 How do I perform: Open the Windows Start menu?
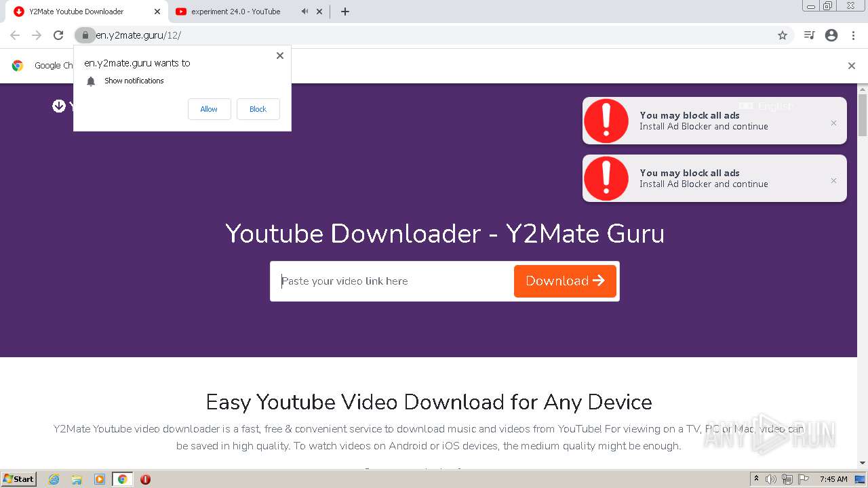(18, 479)
